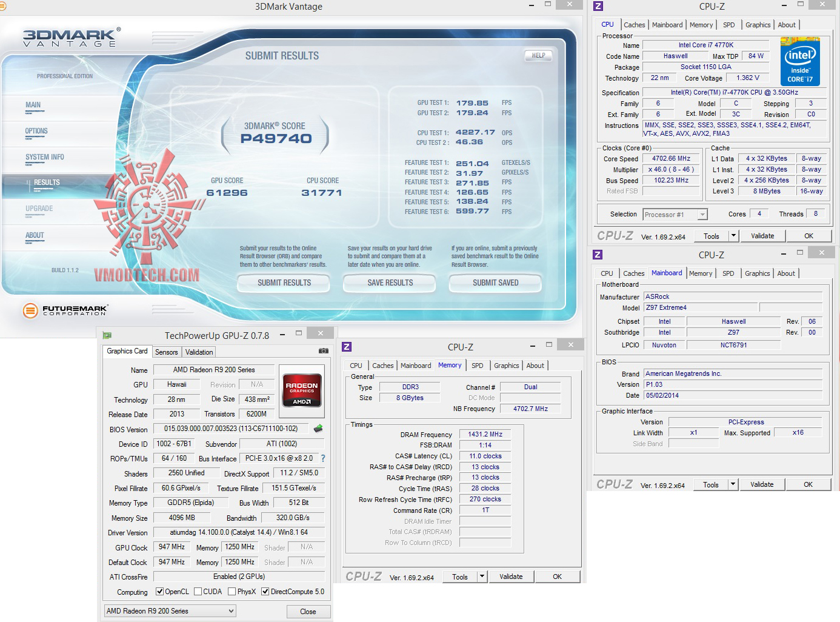Open System Info in 3DMark Vantage

tap(45, 157)
